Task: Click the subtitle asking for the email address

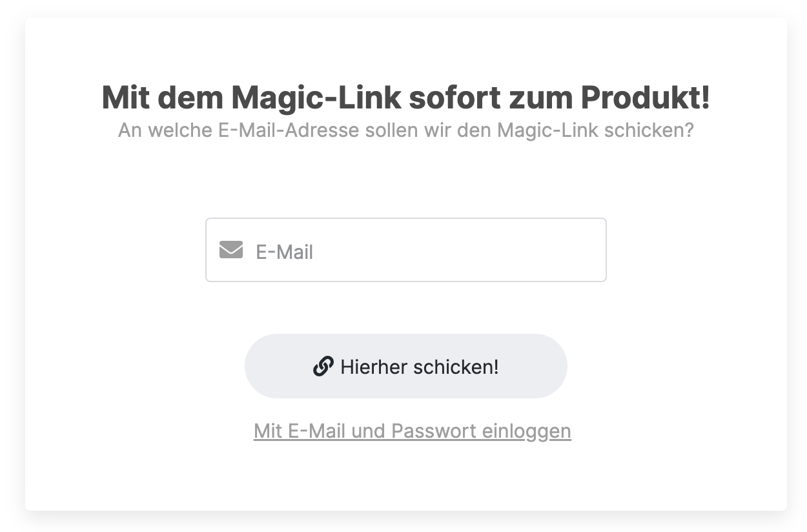Action: 405,130
